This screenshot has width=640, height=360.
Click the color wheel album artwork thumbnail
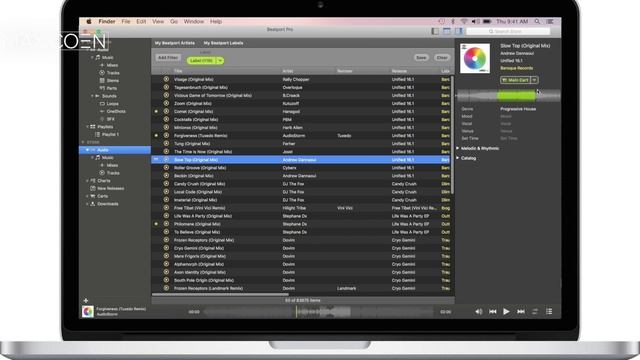click(475, 58)
